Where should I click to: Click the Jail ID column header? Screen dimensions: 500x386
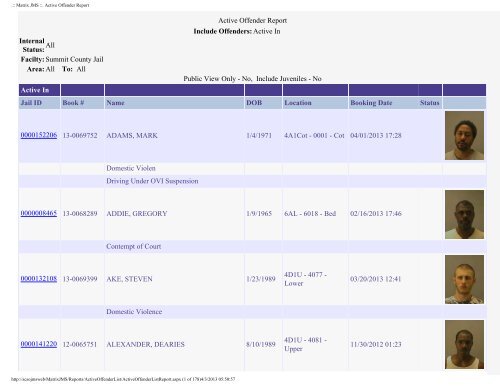click(31, 103)
